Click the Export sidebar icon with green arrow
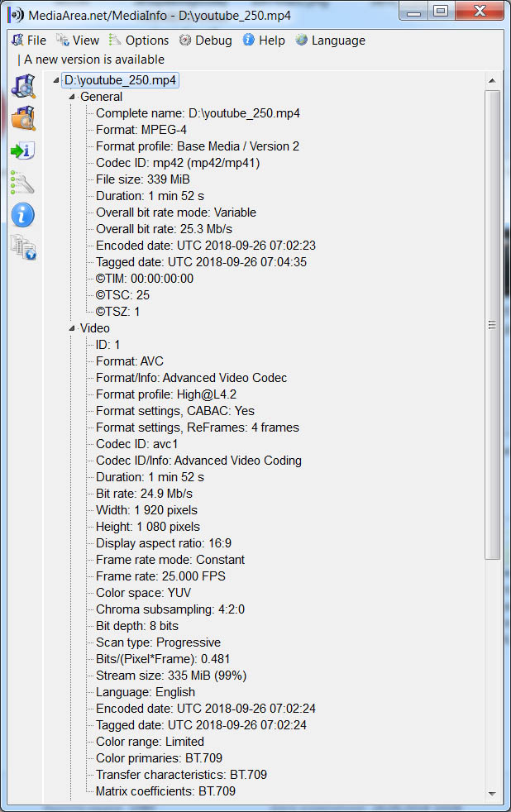511x812 pixels. 23,150
